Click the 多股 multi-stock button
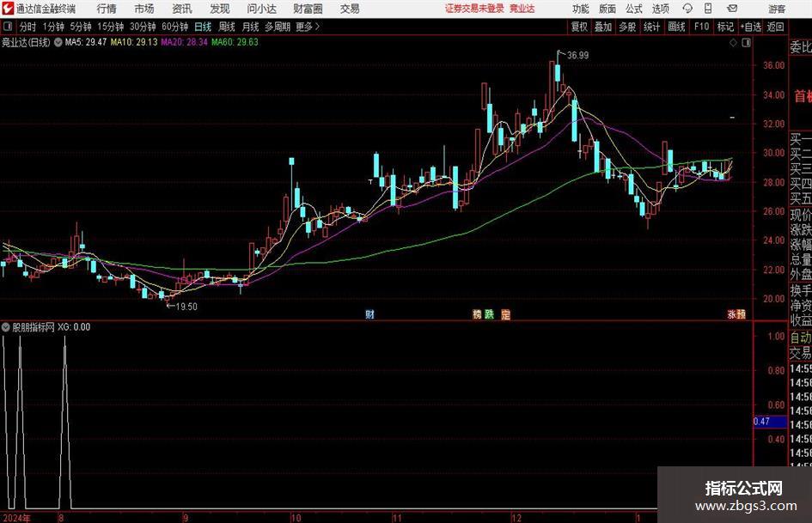The image size is (812, 523). click(x=627, y=27)
